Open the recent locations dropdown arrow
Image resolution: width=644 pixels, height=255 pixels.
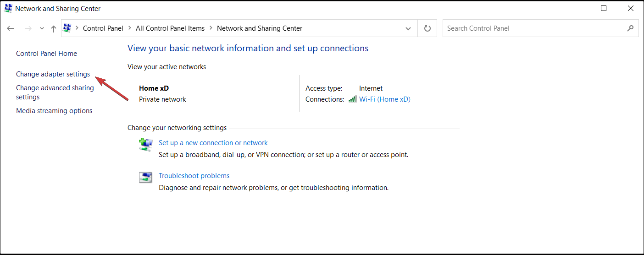(x=42, y=28)
